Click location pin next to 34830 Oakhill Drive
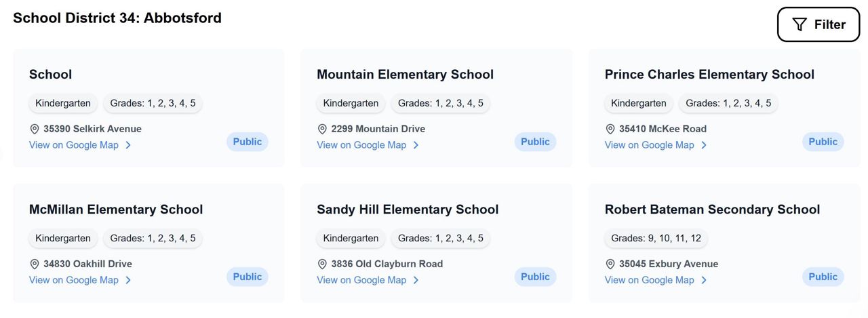The width and height of the screenshot is (868, 318). (35, 264)
